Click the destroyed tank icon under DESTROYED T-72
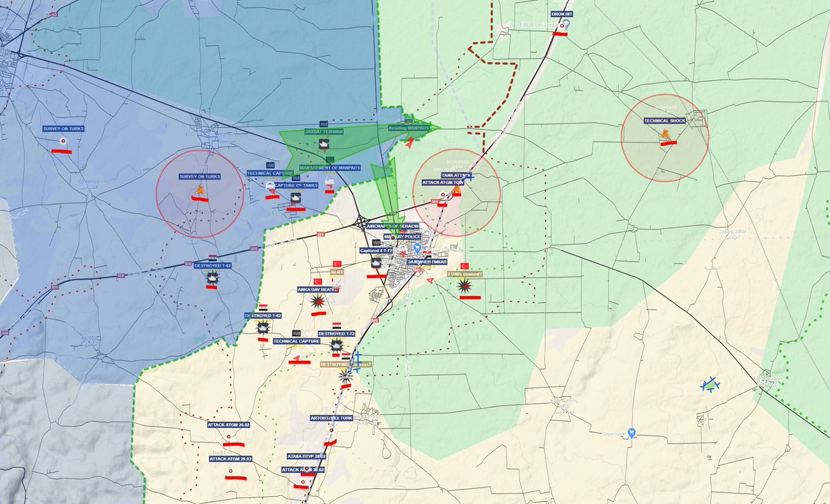Screen dimensions: 830x504 (337, 344)
